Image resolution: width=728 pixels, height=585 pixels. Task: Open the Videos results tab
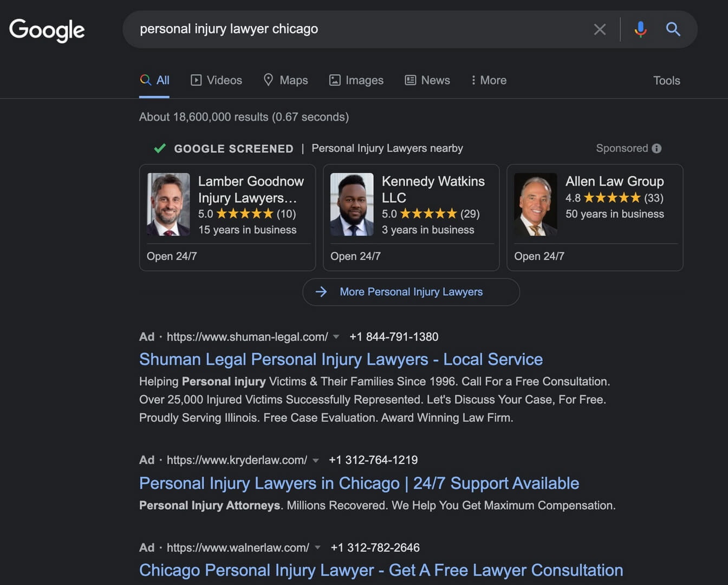(x=216, y=80)
